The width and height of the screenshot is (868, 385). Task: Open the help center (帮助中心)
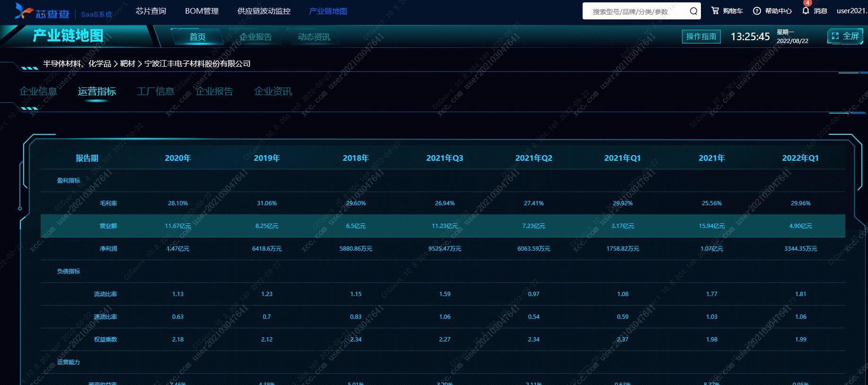click(772, 11)
